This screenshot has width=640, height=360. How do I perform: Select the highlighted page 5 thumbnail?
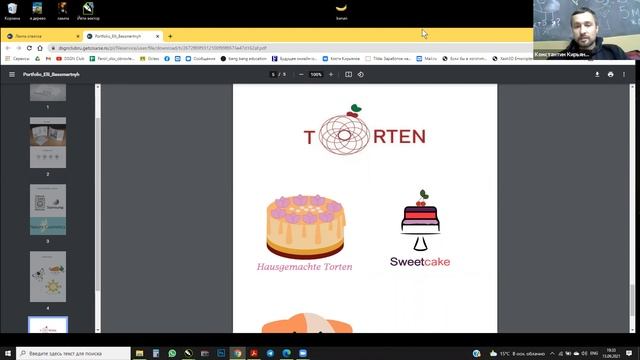[x=48, y=325]
